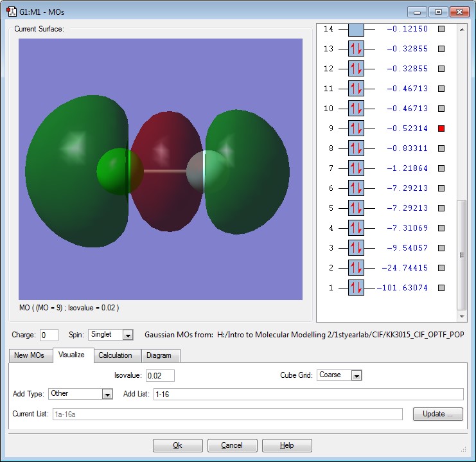Click the Cancel button
476x462 pixels.
[x=233, y=445]
